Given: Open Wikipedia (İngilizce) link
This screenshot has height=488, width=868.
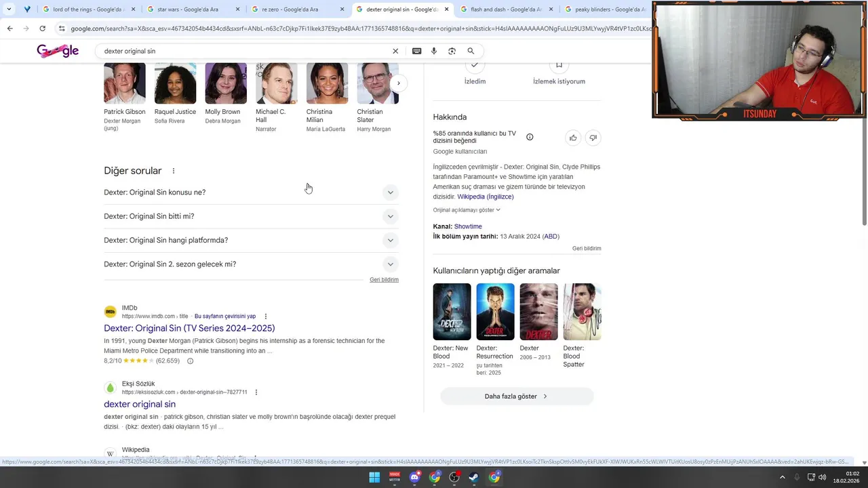Looking at the screenshot, I should pyautogui.click(x=486, y=197).
